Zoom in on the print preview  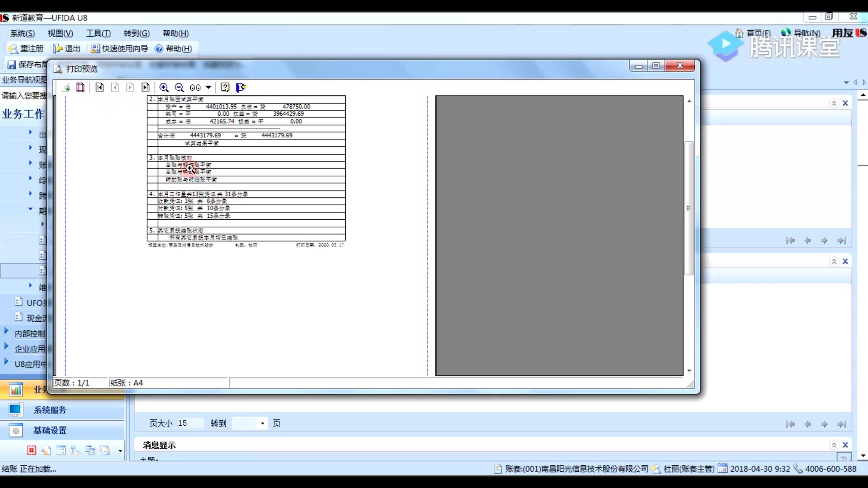(x=164, y=88)
